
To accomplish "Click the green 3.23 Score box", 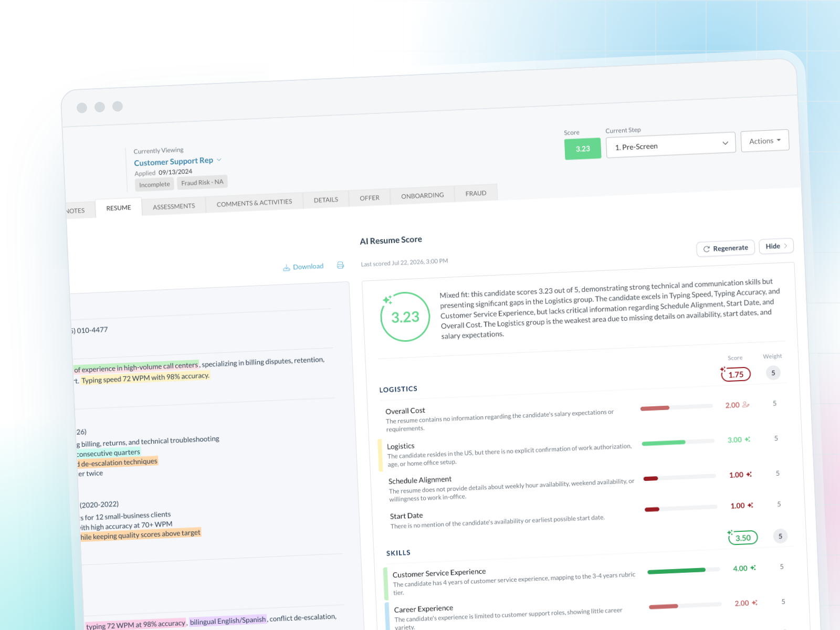I will click(x=583, y=149).
